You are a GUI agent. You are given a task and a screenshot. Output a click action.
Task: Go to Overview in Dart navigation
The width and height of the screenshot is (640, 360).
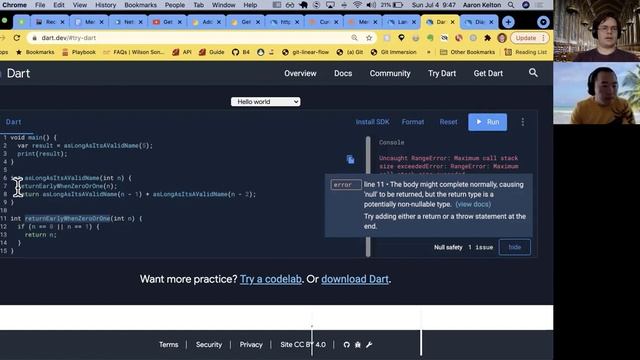click(x=300, y=73)
